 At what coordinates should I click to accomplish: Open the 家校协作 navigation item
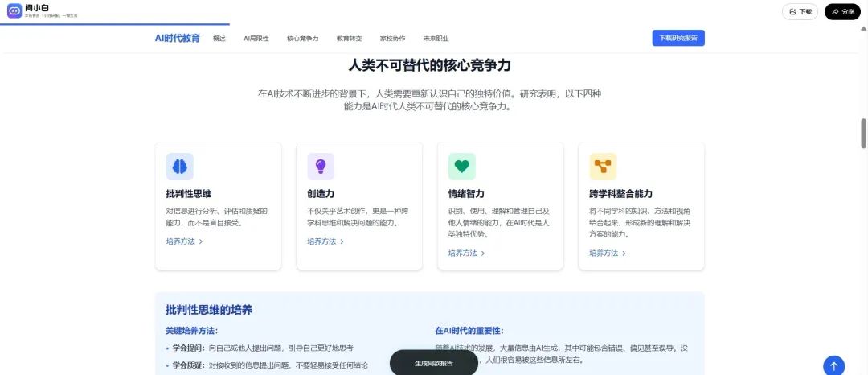point(392,39)
